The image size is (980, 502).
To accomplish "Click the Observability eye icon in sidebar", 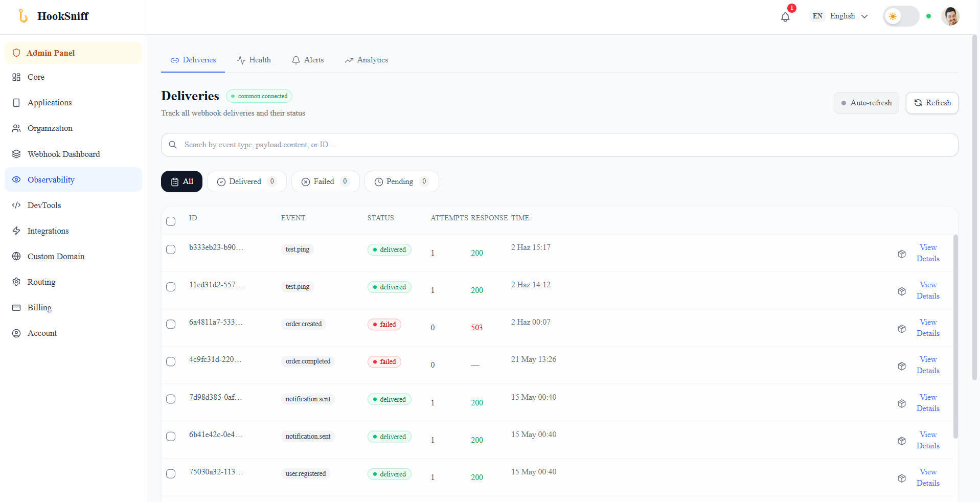I will (16, 179).
